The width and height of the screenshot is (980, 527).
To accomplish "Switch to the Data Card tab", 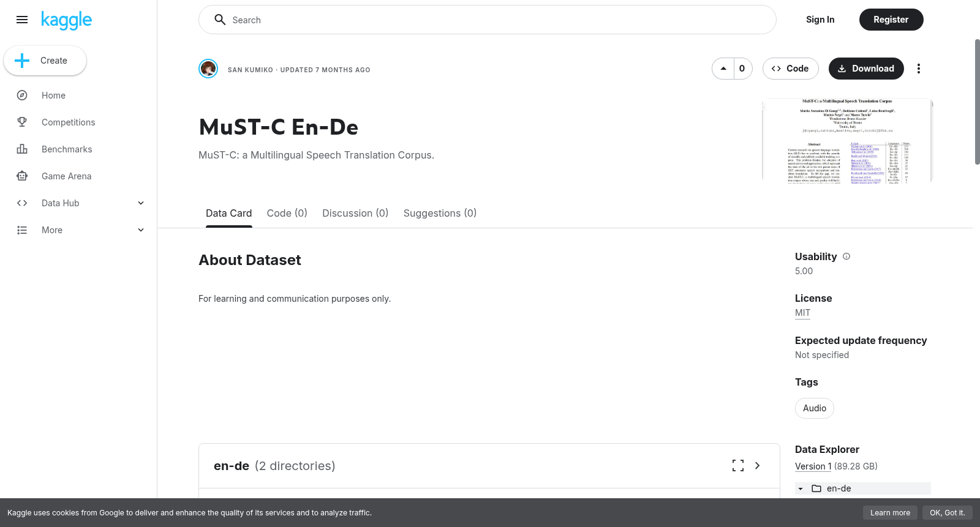I will click(x=229, y=213).
